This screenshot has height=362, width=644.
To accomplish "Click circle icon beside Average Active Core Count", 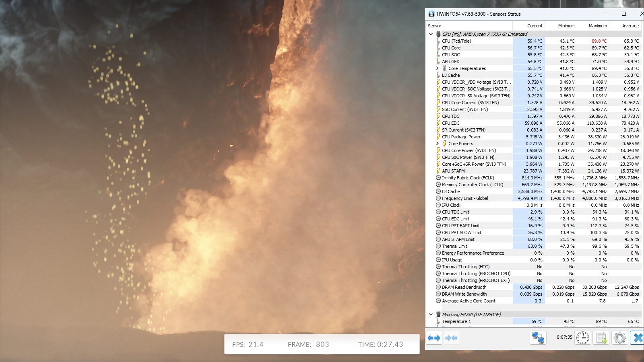I will [438, 301].
